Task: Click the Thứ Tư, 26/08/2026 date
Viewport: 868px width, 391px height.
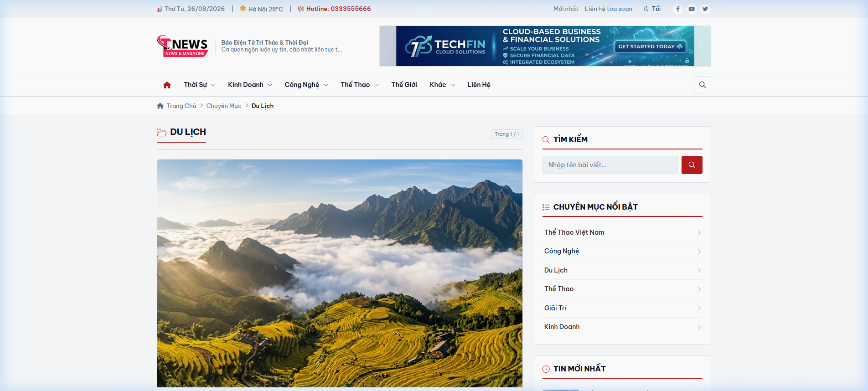Action: coord(191,9)
